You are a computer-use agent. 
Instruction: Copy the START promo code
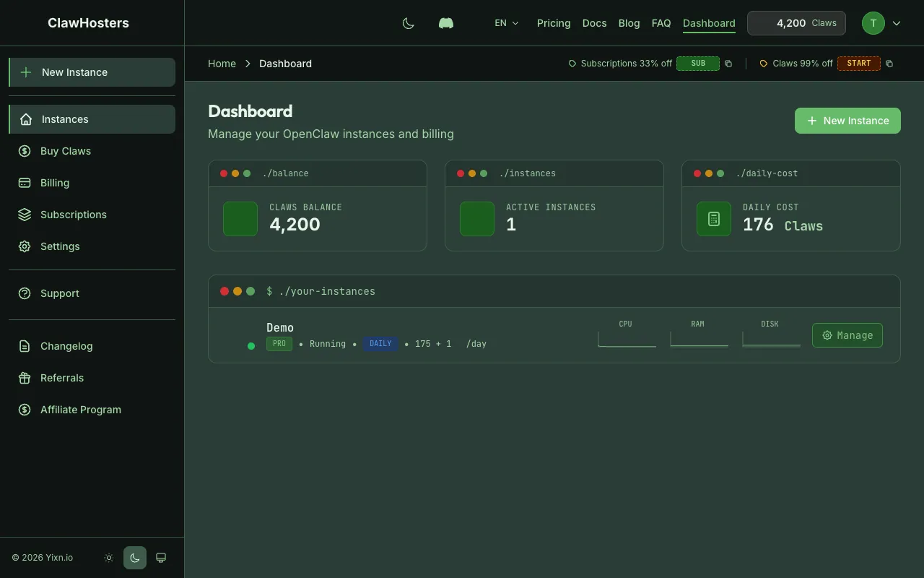889,64
